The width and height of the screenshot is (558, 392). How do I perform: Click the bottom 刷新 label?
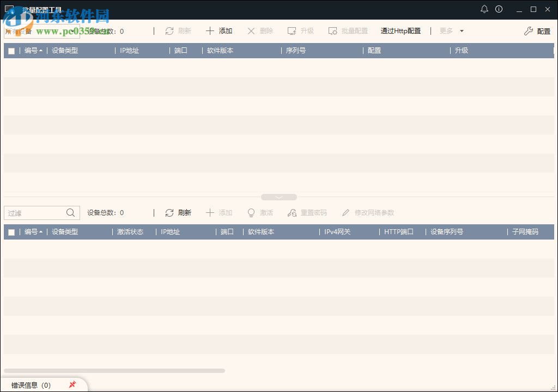point(185,213)
